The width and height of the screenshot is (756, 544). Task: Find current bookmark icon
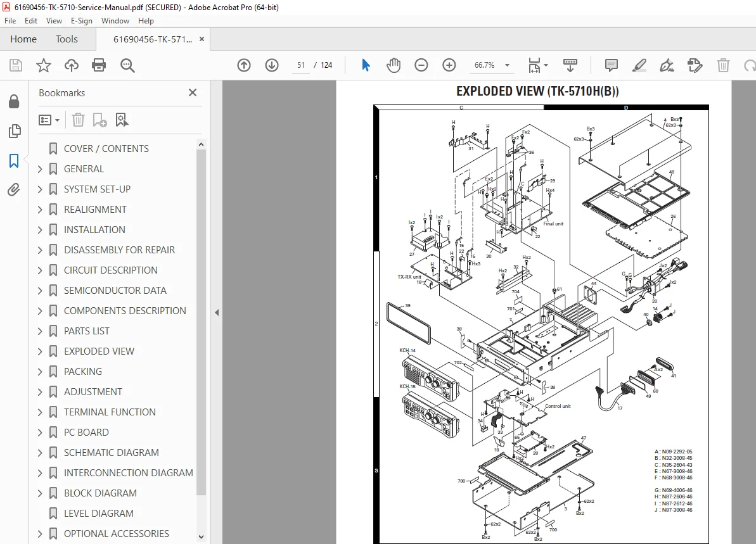click(x=122, y=120)
